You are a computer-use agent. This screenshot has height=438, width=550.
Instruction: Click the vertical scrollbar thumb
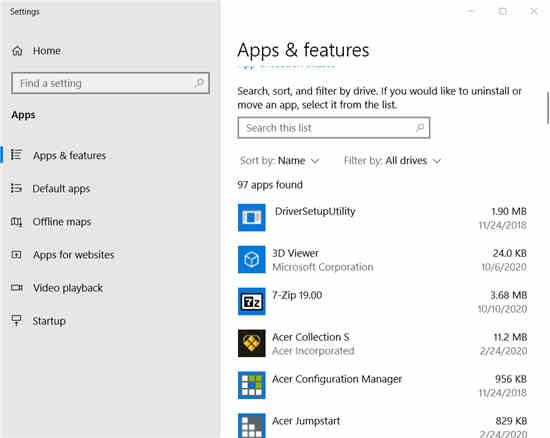coord(548,108)
